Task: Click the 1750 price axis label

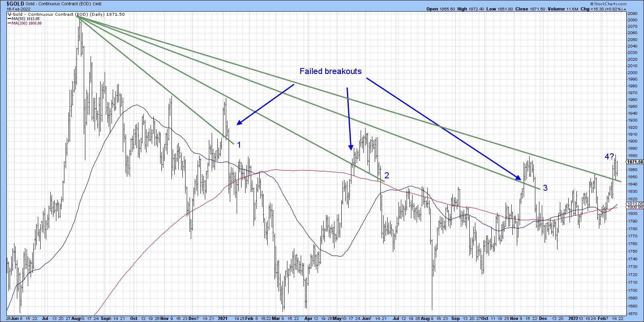Action: pos(632,251)
